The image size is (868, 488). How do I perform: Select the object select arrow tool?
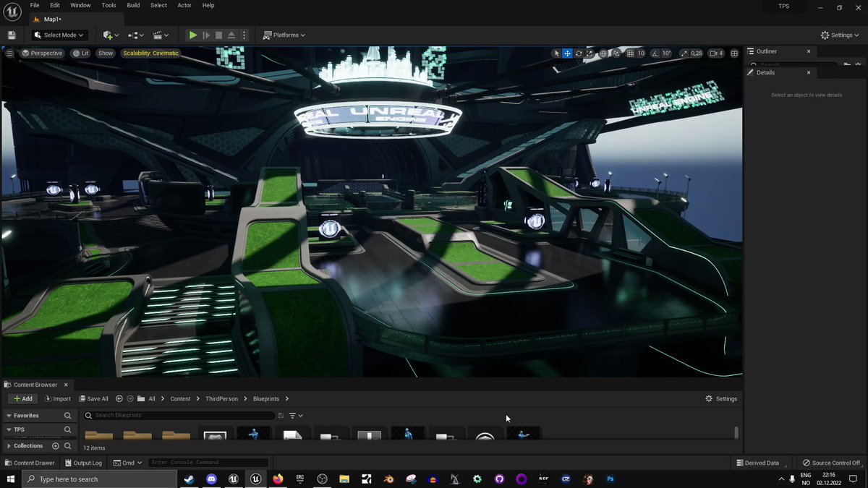pos(556,53)
